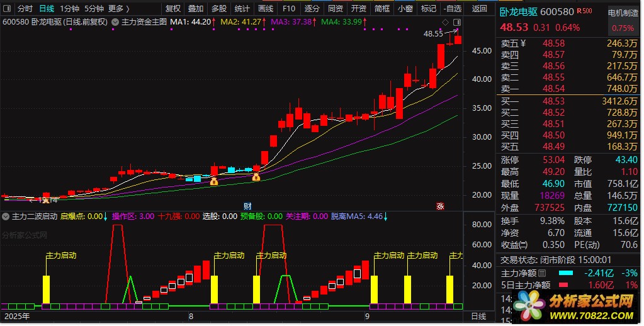Click the 开资 toolbar button
This screenshot has height=326, width=644.
pyautogui.click(x=359, y=9)
